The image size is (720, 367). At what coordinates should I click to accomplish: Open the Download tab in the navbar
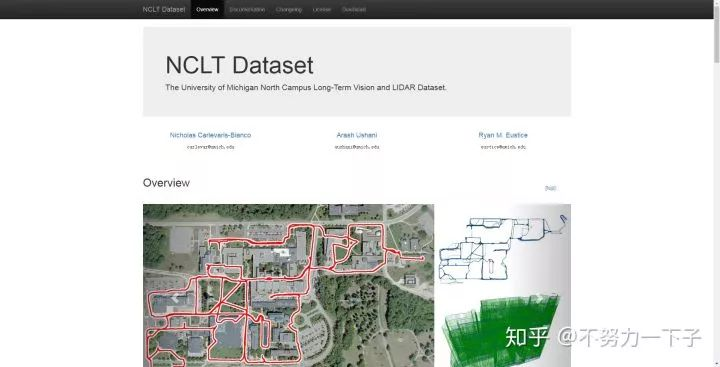pyautogui.click(x=354, y=9)
